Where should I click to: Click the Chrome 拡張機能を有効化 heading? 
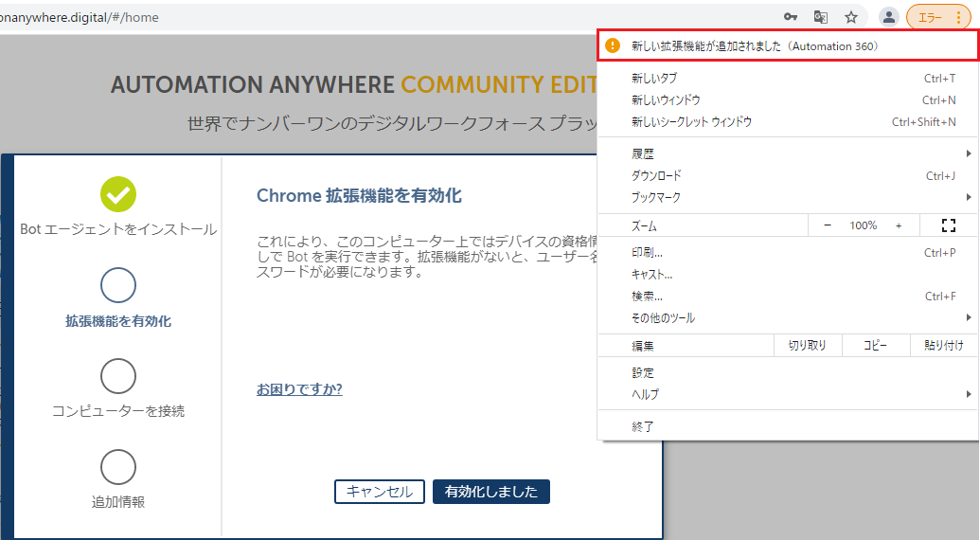(x=359, y=195)
